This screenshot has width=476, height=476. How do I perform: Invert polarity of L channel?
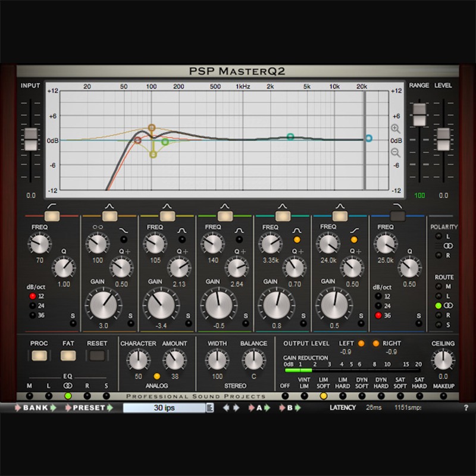coord(439,236)
